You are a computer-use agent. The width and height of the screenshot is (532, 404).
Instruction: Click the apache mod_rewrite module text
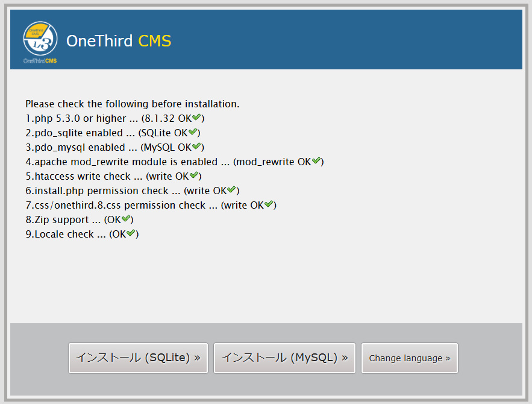pos(121,162)
